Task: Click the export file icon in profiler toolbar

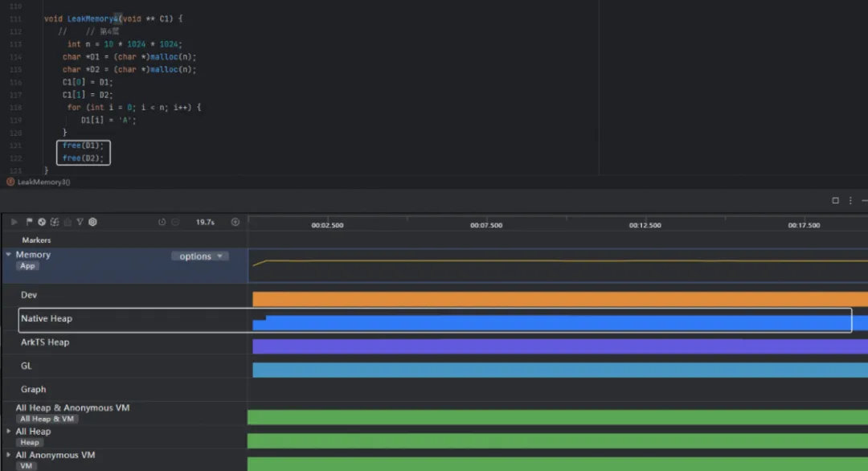Action: pyautogui.click(x=68, y=222)
